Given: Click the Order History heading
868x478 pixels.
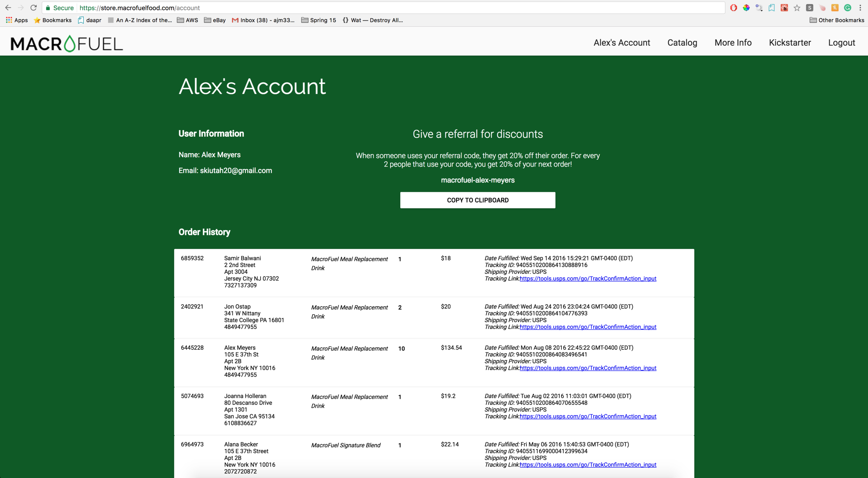Looking at the screenshot, I should click(204, 232).
